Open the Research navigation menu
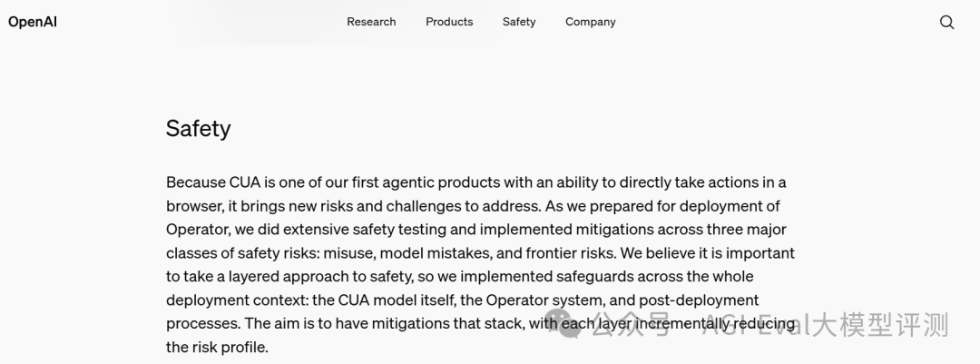This screenshot has height=364, width=980. coord(371,22)
